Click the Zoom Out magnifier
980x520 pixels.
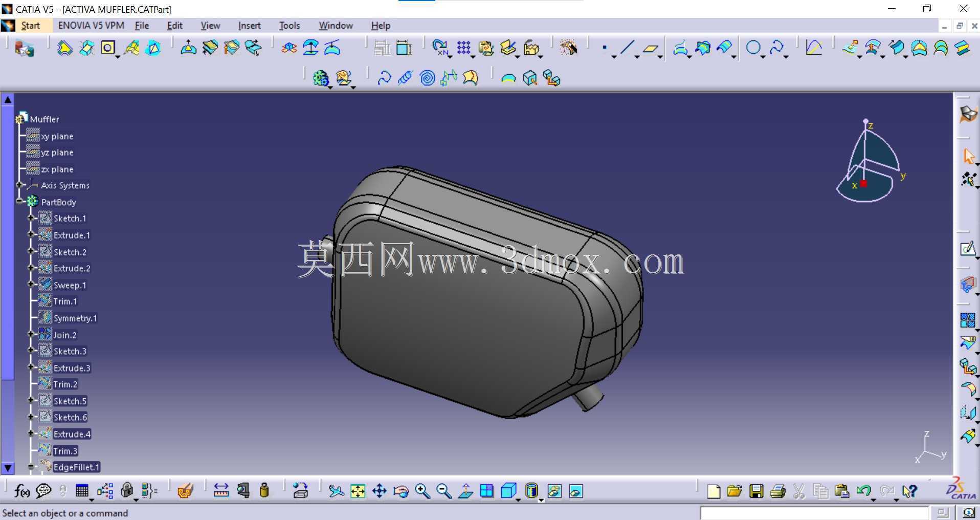click(x=443, y=491)
